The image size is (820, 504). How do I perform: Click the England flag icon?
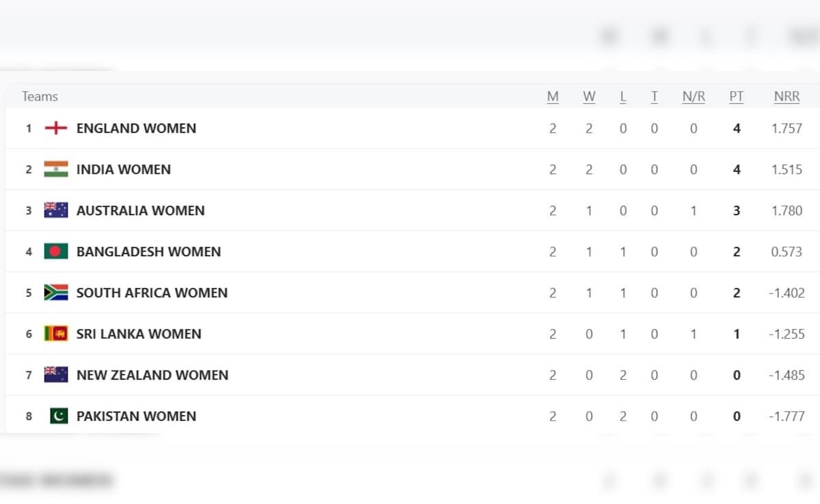(x=56, y=128)
